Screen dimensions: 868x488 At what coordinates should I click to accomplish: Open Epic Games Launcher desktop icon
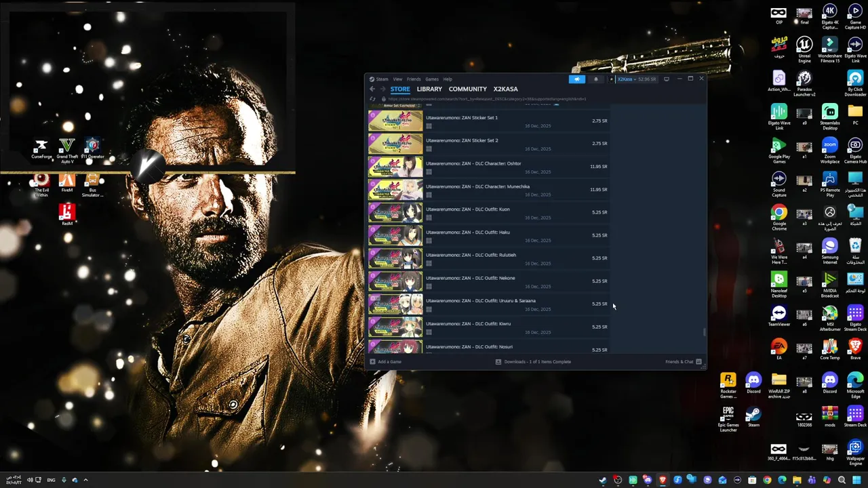coord(728,420)
